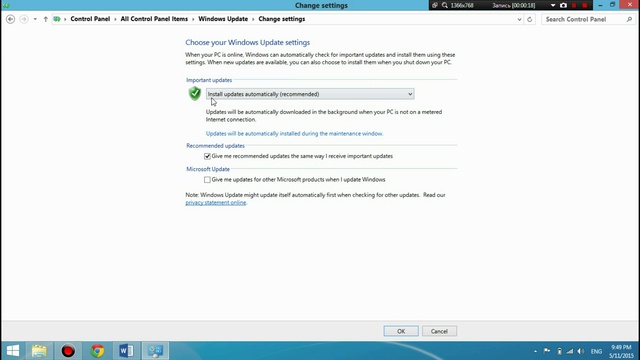This screenshot has height=360, width=640.
Task: Show hidden system tray icons
Action: [x=536, y=351]
